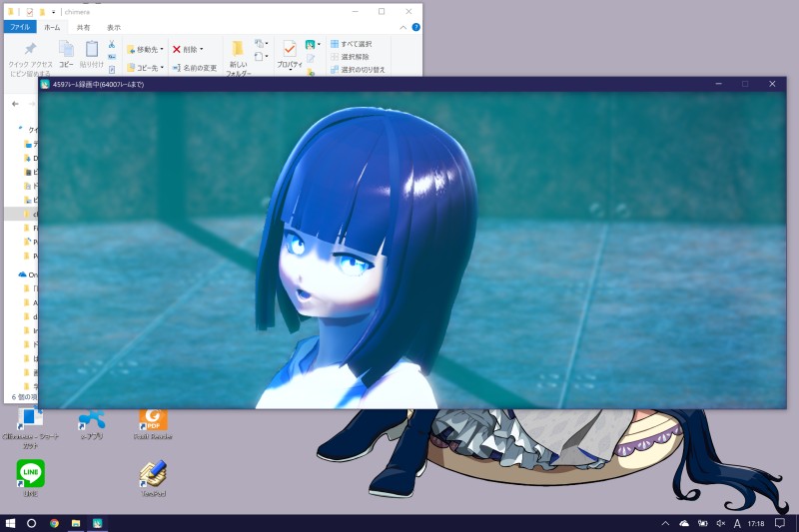Click the recording window's title icon

click(45, 85)
